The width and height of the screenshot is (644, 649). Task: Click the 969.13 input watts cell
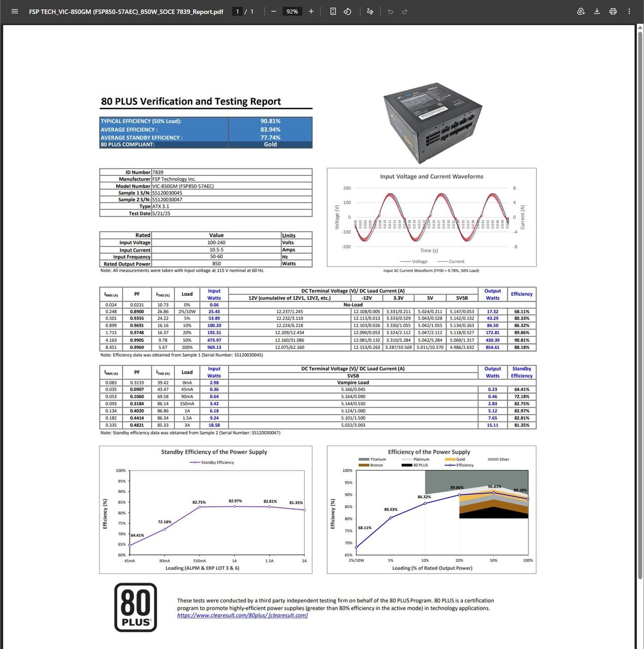tap(214, 347)
